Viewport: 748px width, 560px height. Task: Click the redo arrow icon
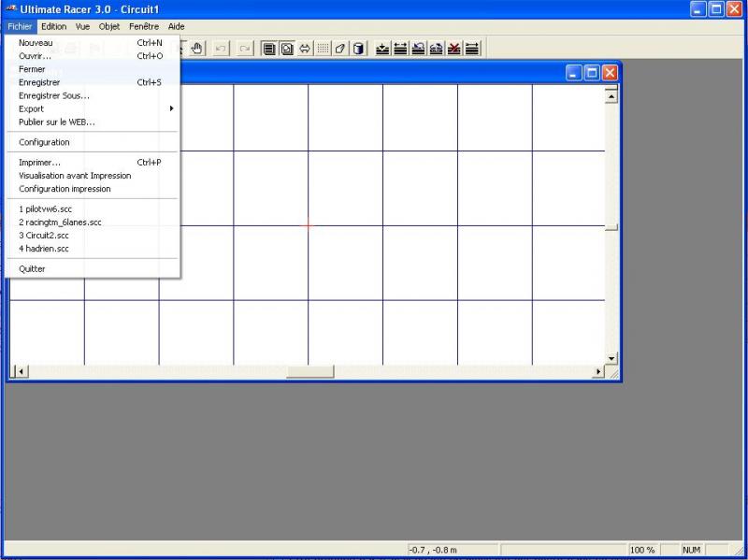[244, 49]
